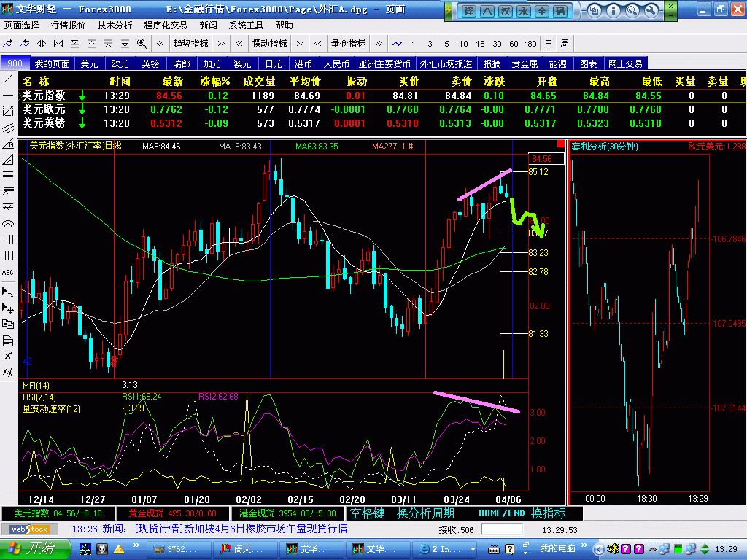Select the dashed rectangle drawing tool

click(8, 112)
